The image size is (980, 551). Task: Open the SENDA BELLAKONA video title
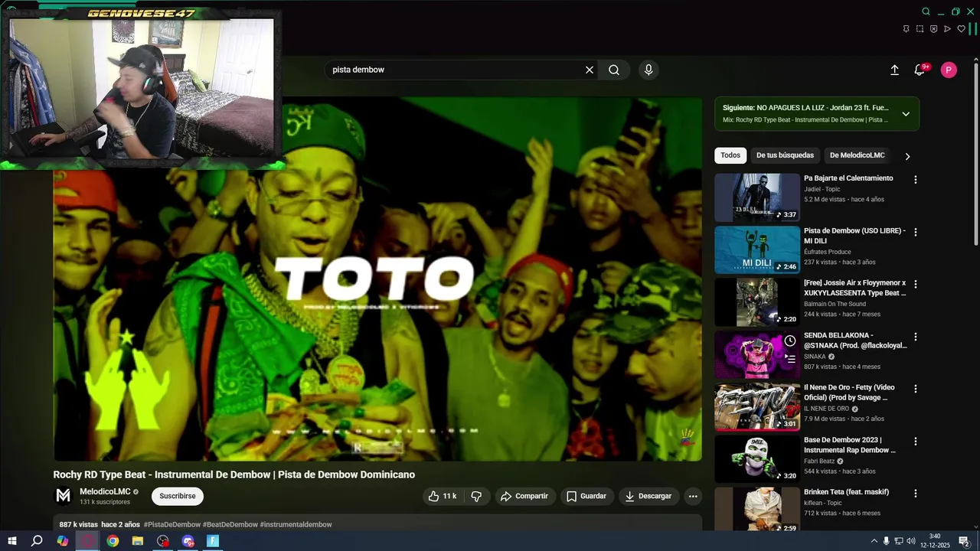(x=855, y=341)
